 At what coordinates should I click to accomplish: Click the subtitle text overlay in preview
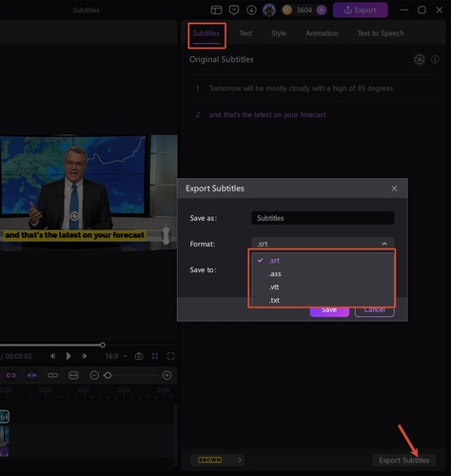tap(74, 235)
